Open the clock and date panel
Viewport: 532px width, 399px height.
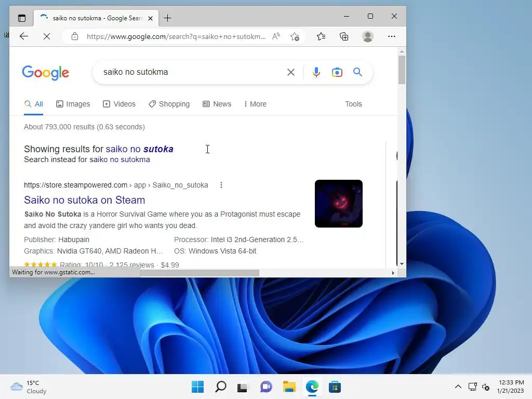click(510, 387)
